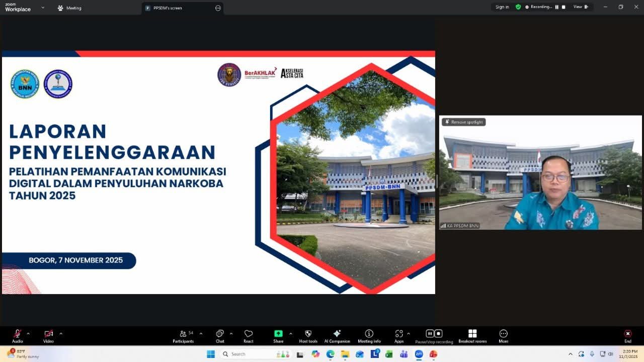Click the Sign in button
This screenshot has height=362, width=644.
tap(502, 7)
